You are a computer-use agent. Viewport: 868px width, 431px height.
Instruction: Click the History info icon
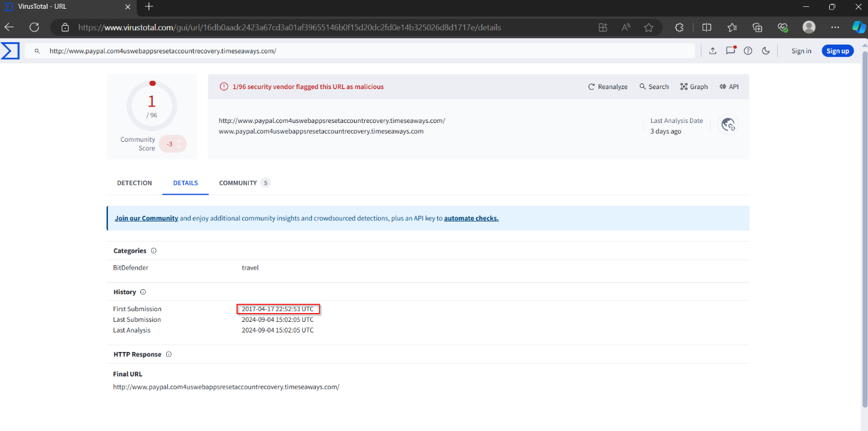click(143, 292)
